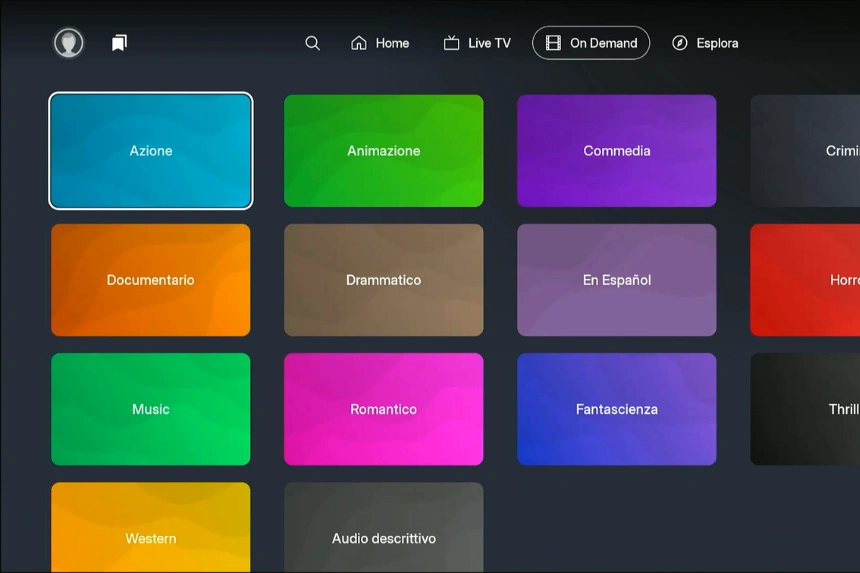
Task: Open the Romantico category tile
Action: 384,409
